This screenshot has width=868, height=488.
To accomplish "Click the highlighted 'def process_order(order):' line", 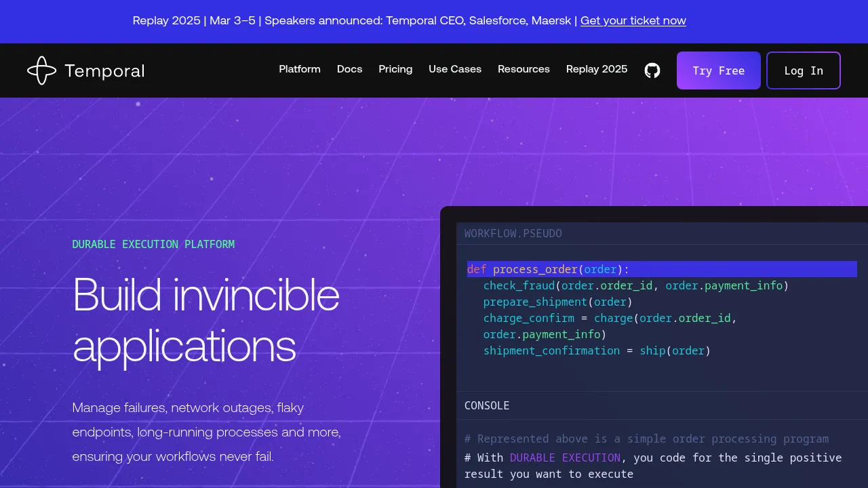I will tap(662, 269).
